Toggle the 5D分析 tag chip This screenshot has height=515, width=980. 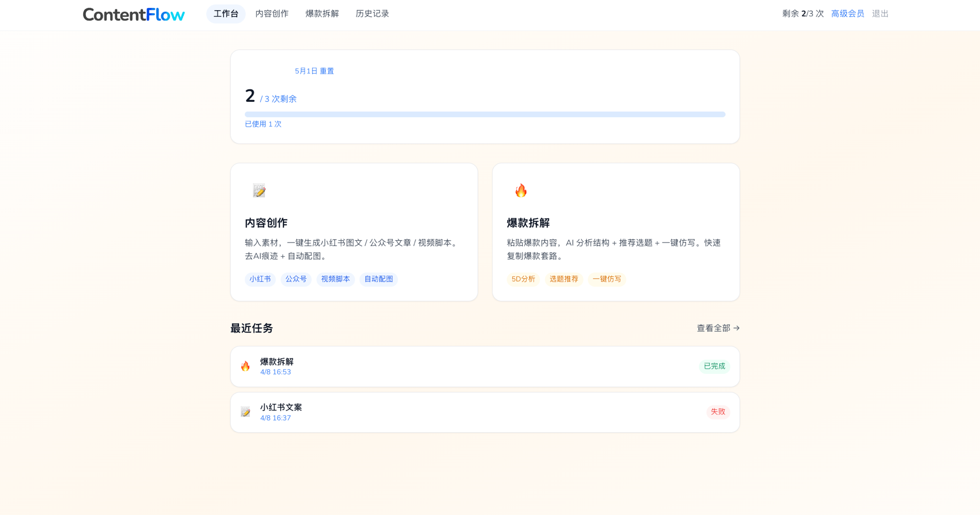pyautogui.click(x=523, y=279)
